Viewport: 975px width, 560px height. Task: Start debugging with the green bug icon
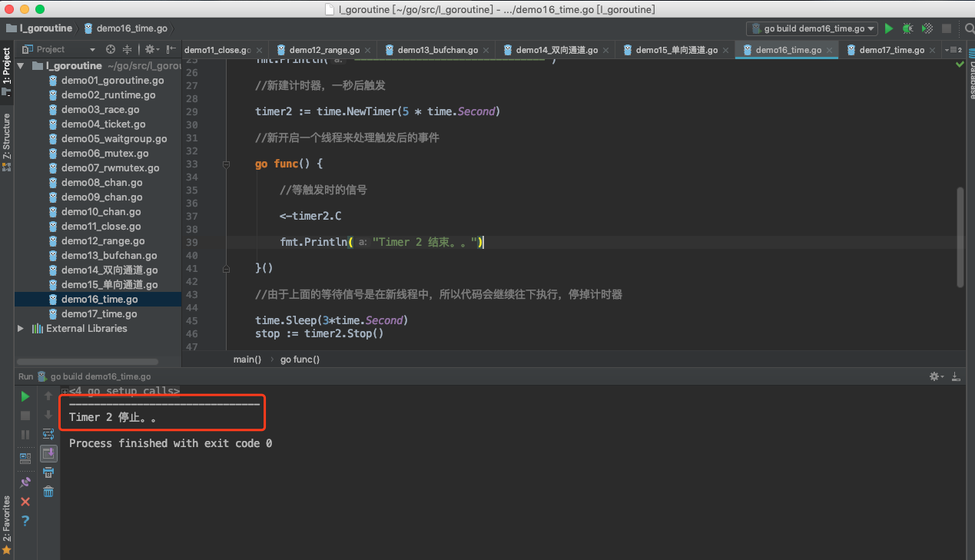coord(908,28)
